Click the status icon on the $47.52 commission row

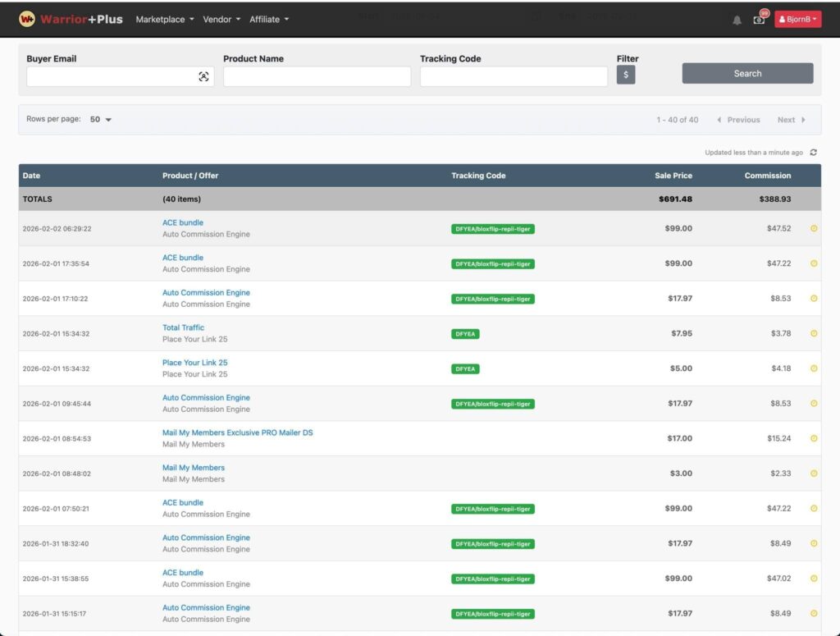click(x=814, y=229)
